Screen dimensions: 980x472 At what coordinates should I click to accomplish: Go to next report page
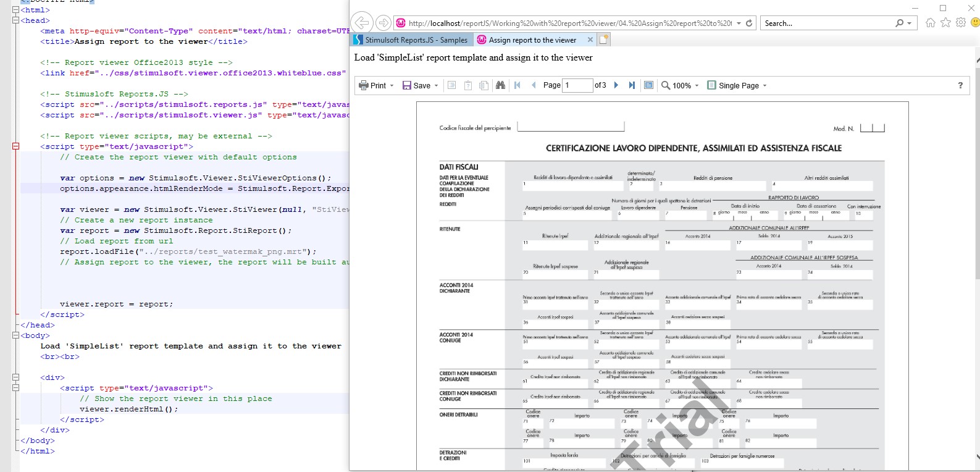click(616, 85)
